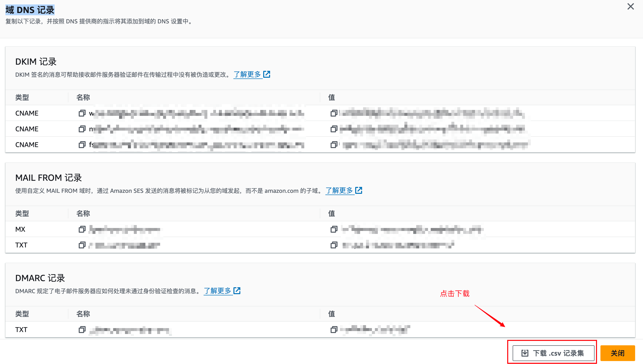Screen dimensions: 643x364
Task: Copy value of third DKIM CNAME record
Action: (334, 145)
